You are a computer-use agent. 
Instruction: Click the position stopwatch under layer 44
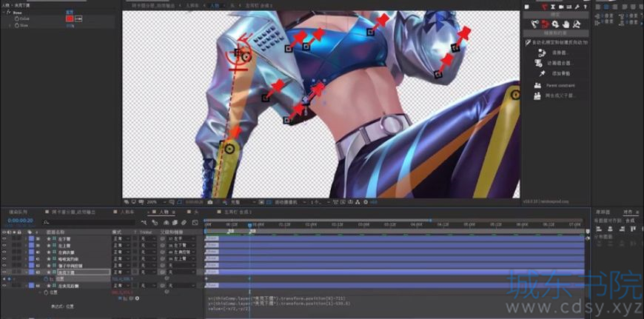tap(46, 292)
